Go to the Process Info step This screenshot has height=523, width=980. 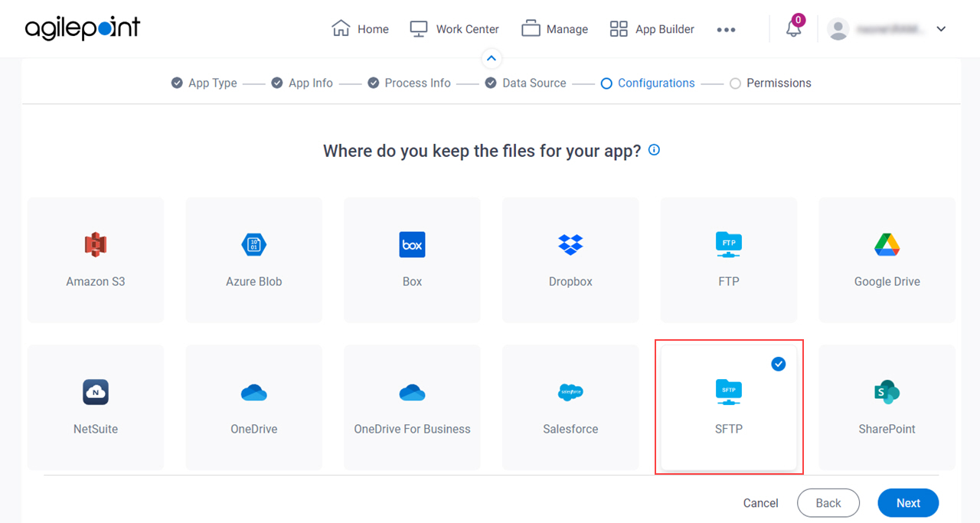409,83
